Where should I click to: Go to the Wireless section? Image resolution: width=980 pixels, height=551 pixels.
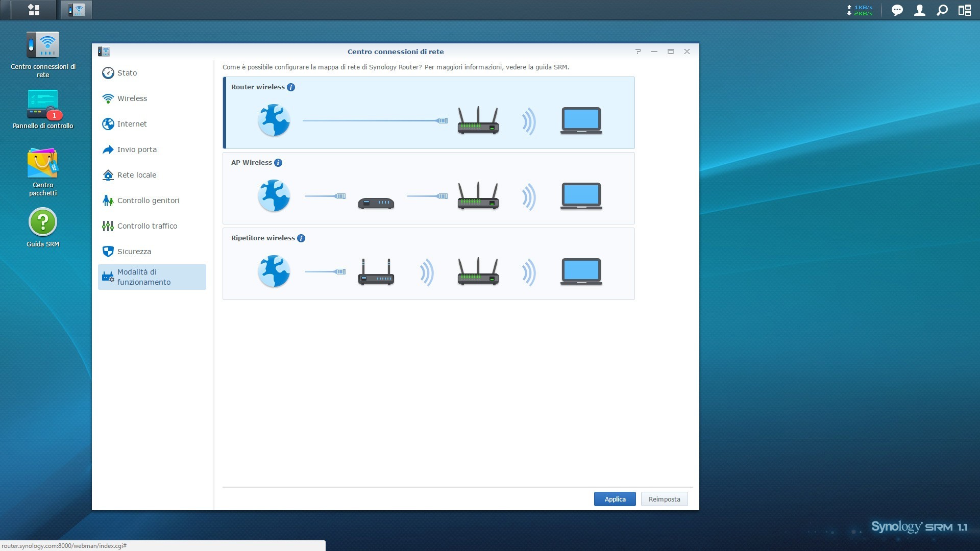coord(132,98)
